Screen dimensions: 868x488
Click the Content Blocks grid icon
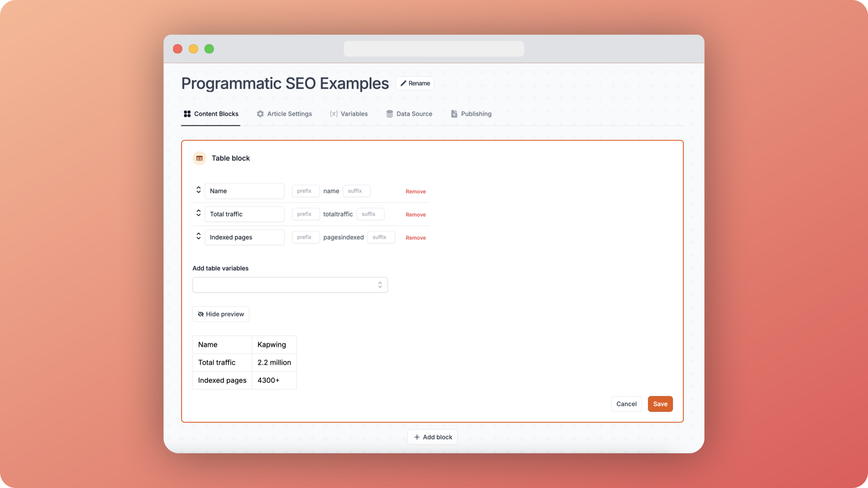(x=187, y=114)
